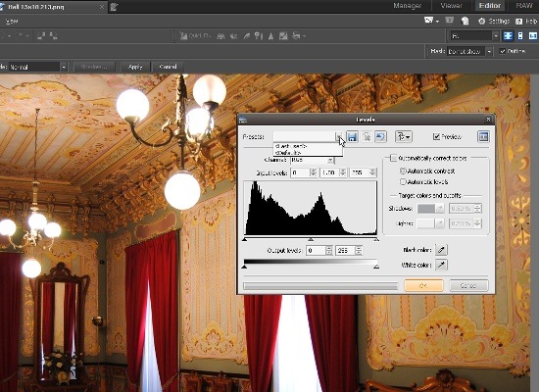Click the midtone slider under histogram
Viewport: 539px width, 392px height.
(311, 239)
